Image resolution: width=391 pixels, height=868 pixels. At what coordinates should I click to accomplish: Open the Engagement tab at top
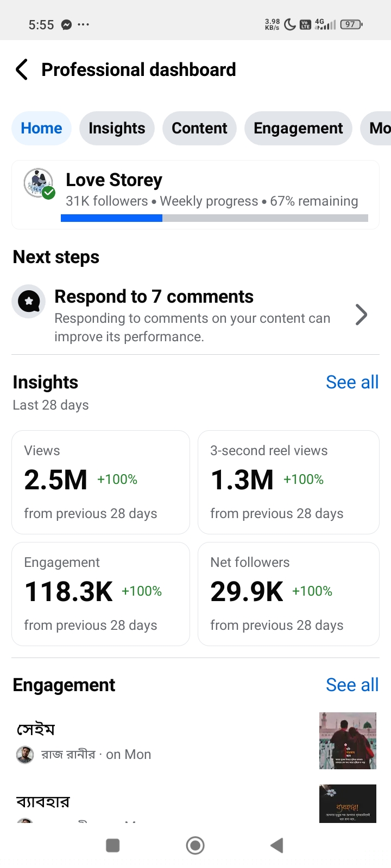pos(298,129)
